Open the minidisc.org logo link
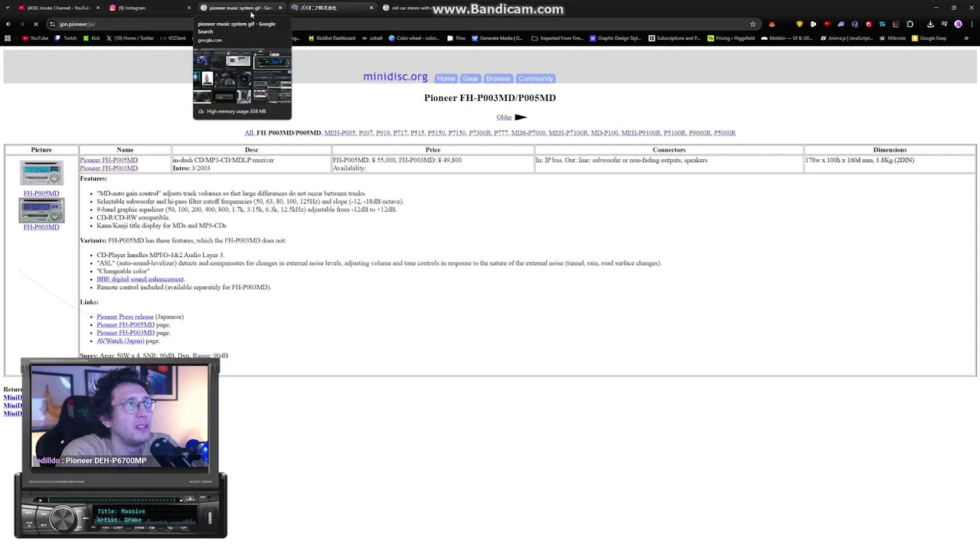Screen dimensions: 980x551 tap(395, 77)
